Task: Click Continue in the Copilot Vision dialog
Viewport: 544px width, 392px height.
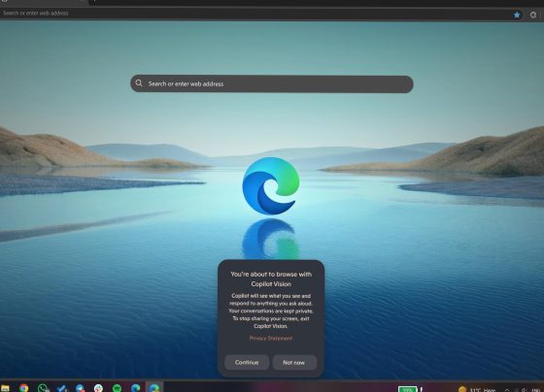Action: tap(247, 362)
